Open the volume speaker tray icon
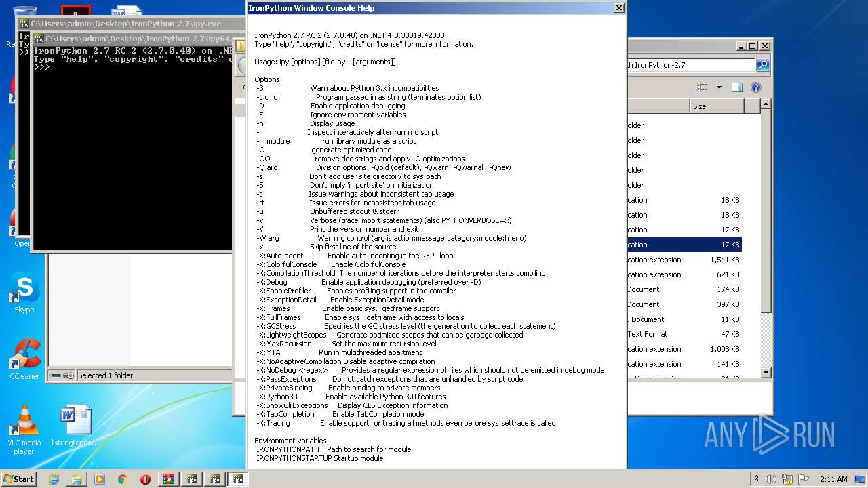The image size is (868, 488). point(771,479)
